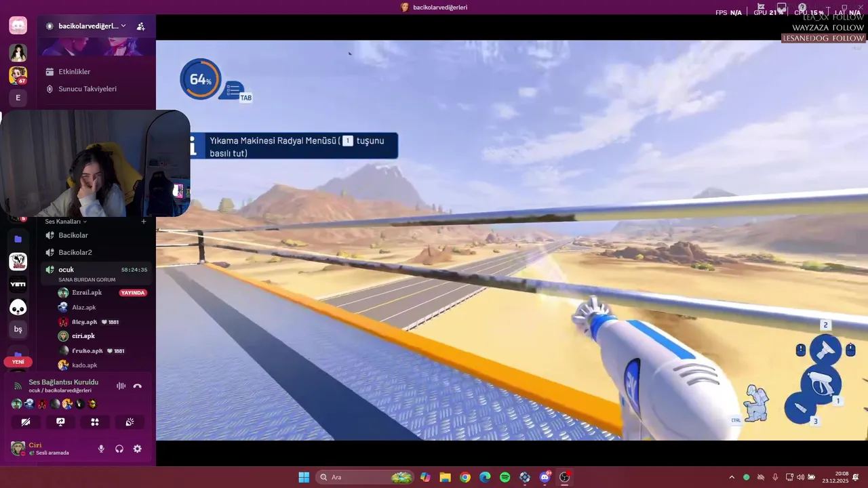Select extension tool labeled 3
The height and width of the screenshot is (488, 868).
click(x=800, y=408)
